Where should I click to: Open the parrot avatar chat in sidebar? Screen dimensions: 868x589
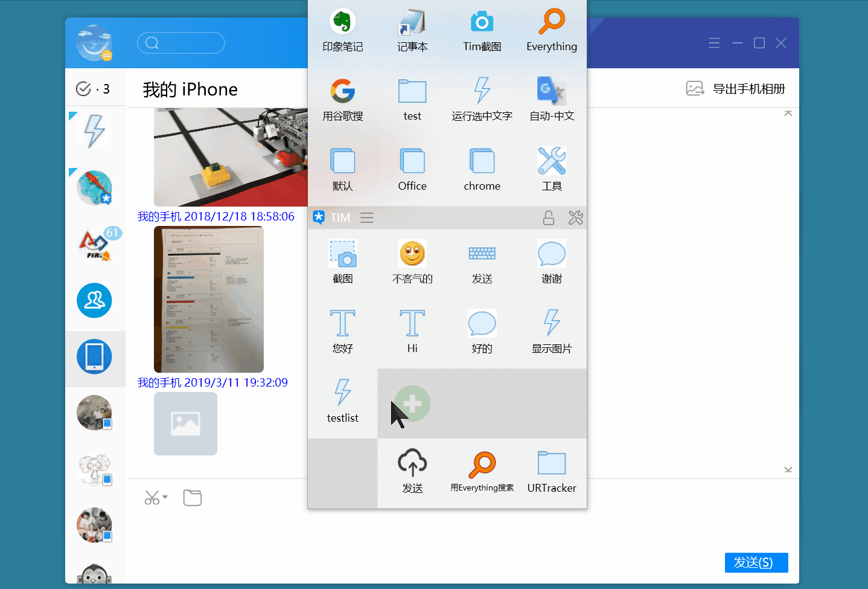[x=94, y=188]
